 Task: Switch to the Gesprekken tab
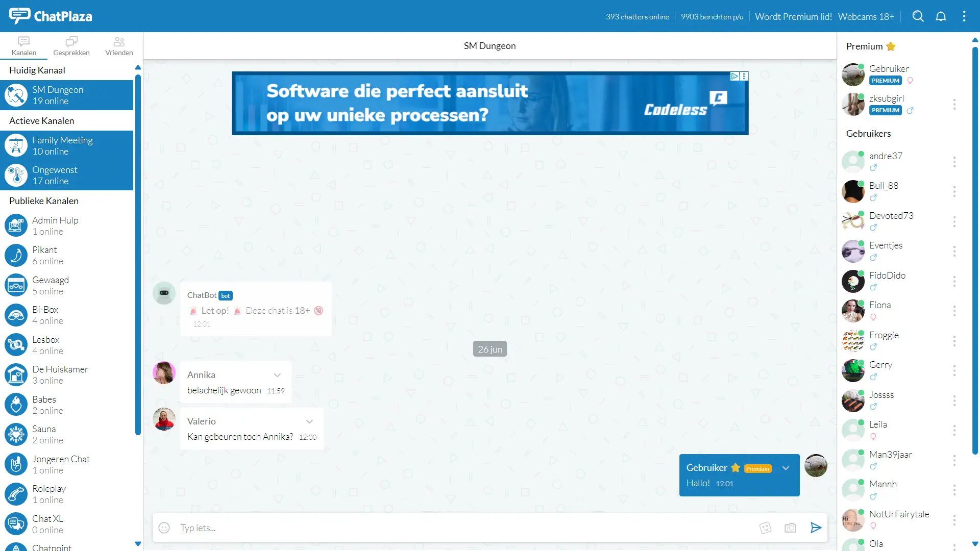click(71, 46)
